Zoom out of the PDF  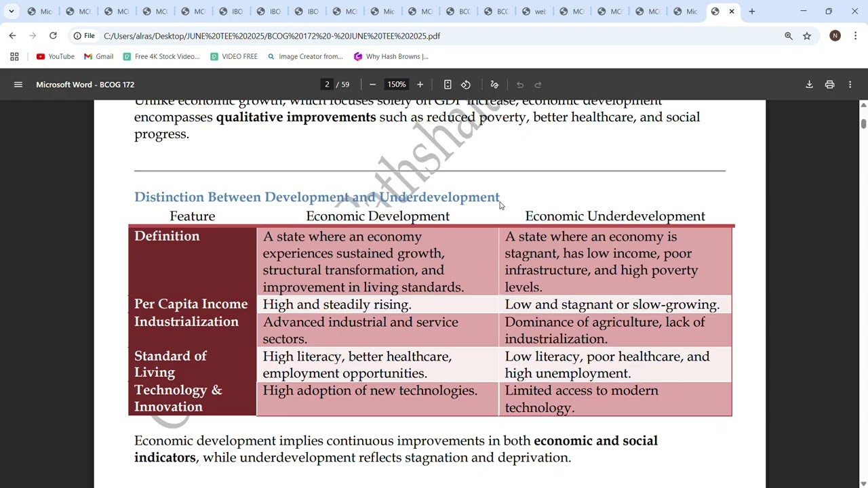tap(372, 85)
